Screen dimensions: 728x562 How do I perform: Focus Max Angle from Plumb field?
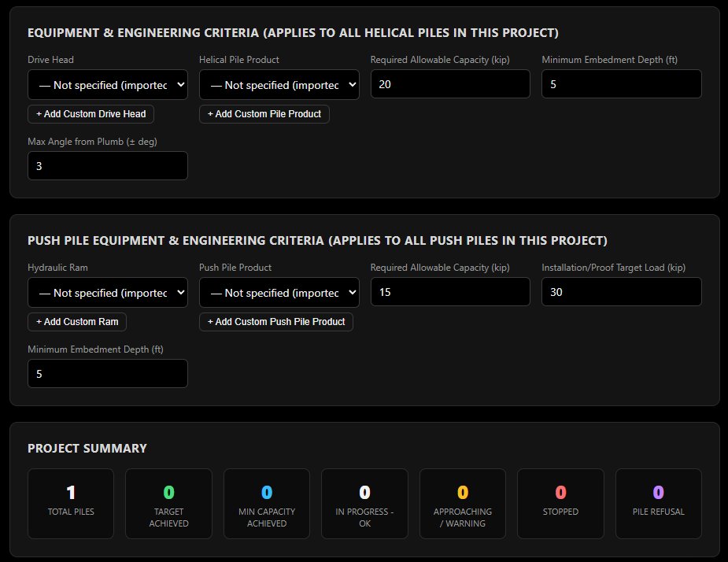[108, 166]
